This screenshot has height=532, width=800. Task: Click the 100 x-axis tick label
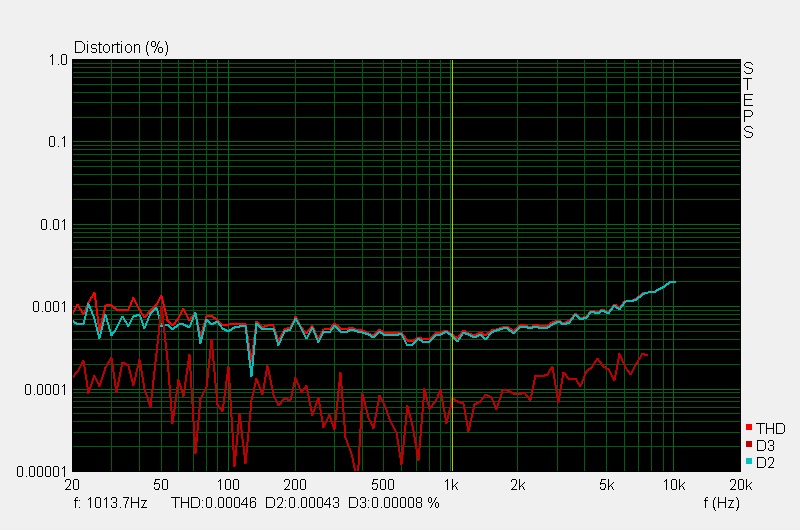(228, 485)
